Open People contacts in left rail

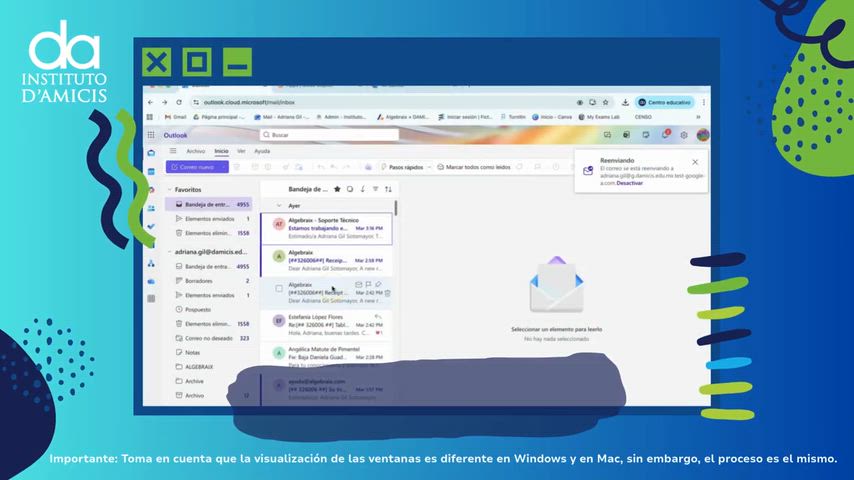(x=151, y=208)
